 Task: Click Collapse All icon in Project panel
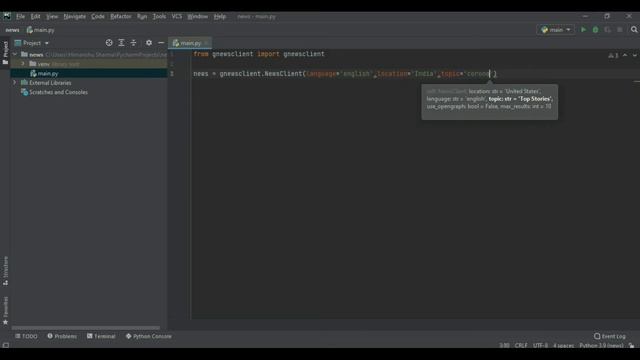tap(133, 42)
